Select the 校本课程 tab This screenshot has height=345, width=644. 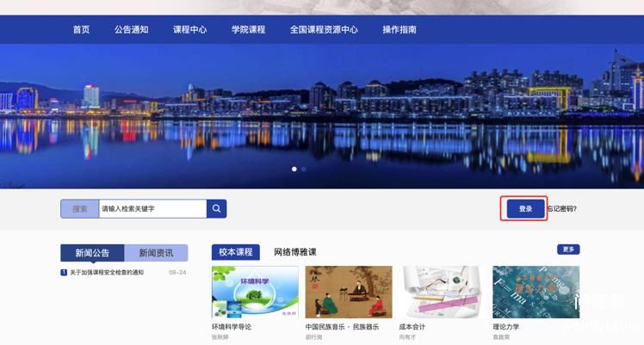click(x=235, y=252)
